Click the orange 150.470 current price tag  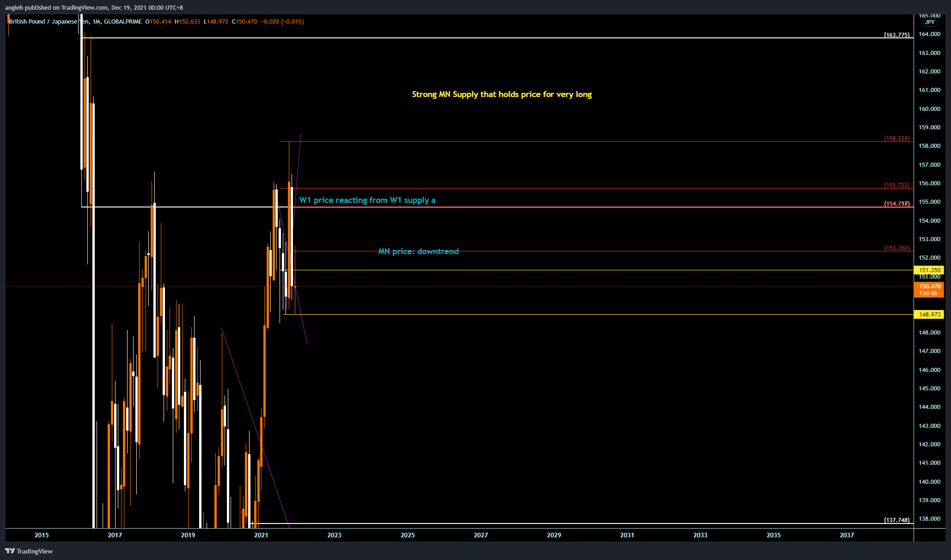929,290
